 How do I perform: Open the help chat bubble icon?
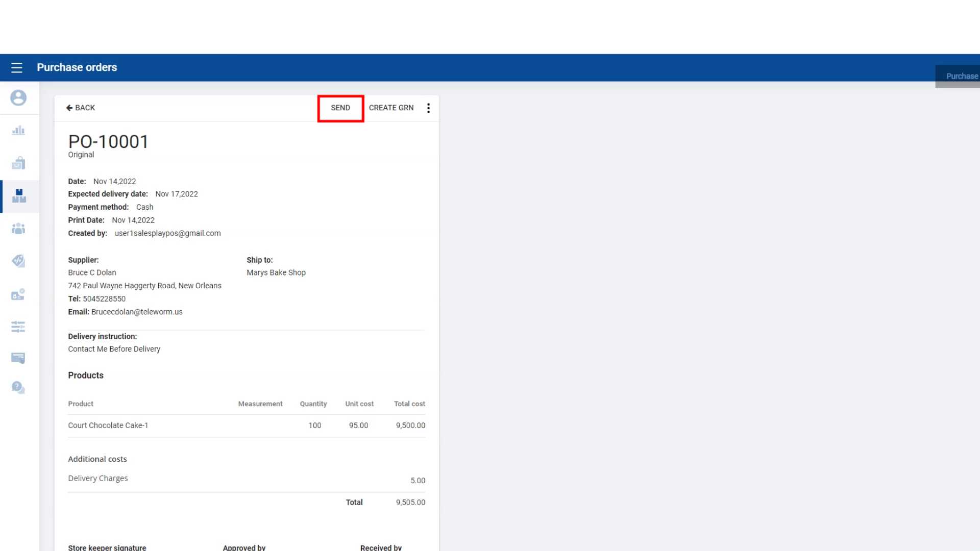[18, 388]
